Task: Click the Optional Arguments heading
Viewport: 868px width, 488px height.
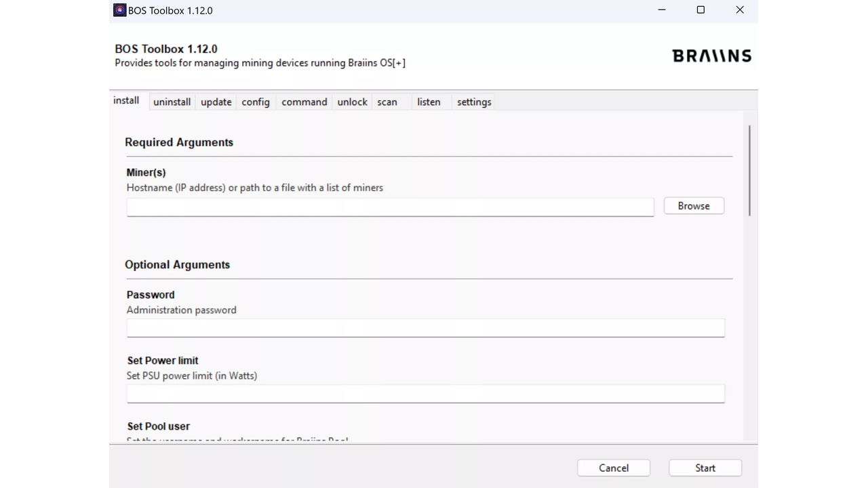Action: [x=178, y=265]
